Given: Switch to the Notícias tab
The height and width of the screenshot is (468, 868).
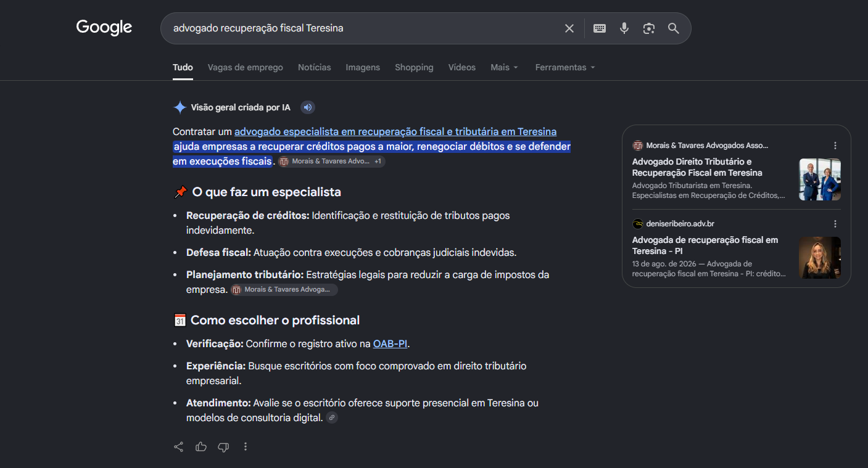Looking at the screenshot, I should coord(315,67).
